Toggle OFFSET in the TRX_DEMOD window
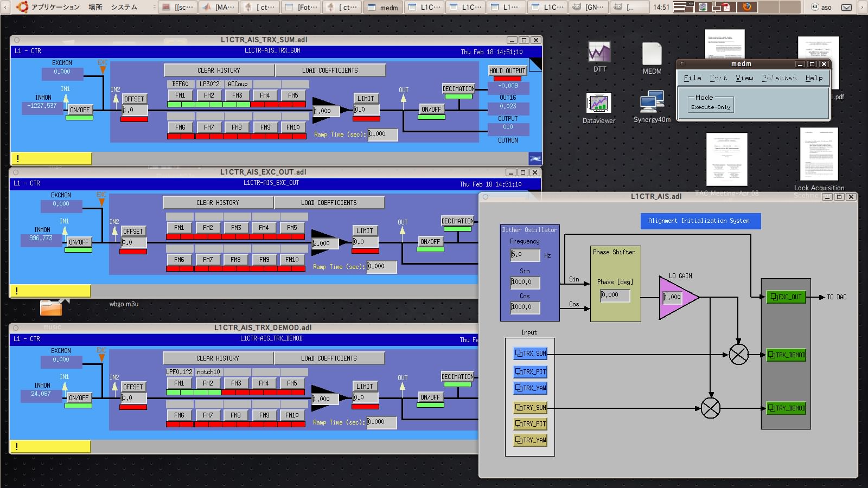Viewport: 868px width, 488px height. click(133, 387)
